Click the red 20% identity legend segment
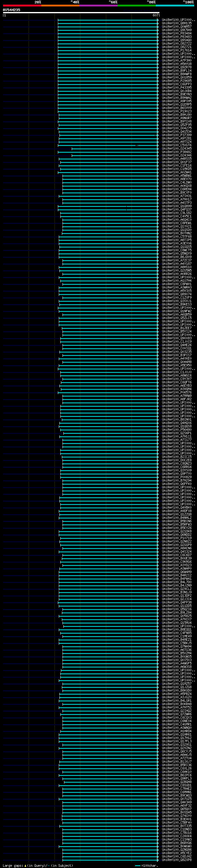Viewport: 197px width, 868px height. (22, 6)
